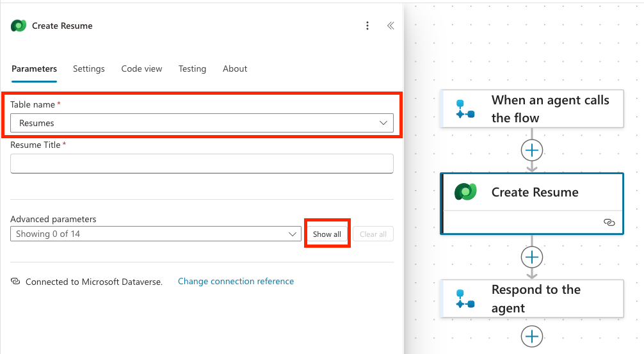644x354 pixels.
Task: Select the Respond to the agent node
Action: pos(535,298)
